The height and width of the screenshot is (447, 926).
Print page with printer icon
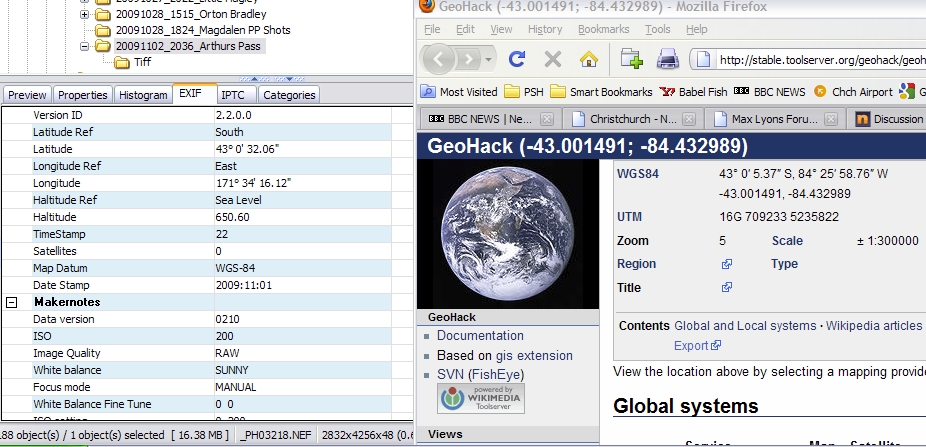(668, 59)
